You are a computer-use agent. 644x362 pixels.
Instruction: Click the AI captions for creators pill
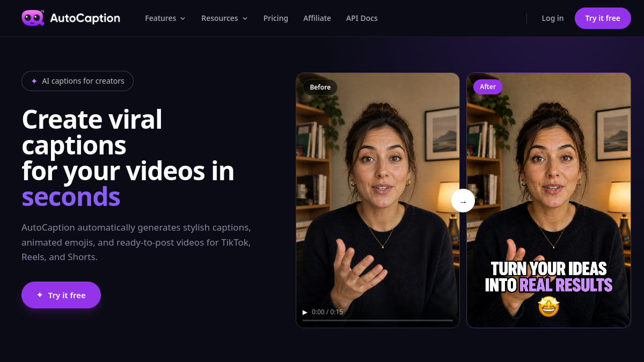click(x=77, y=81)
